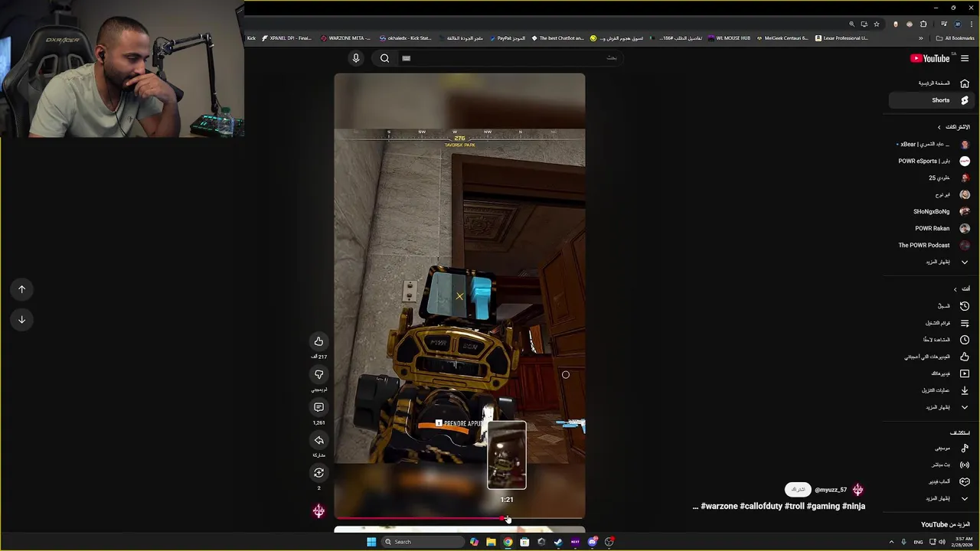980x551 pixels.
Task: Click the remix icon showing 2
Action: [318, 473]
